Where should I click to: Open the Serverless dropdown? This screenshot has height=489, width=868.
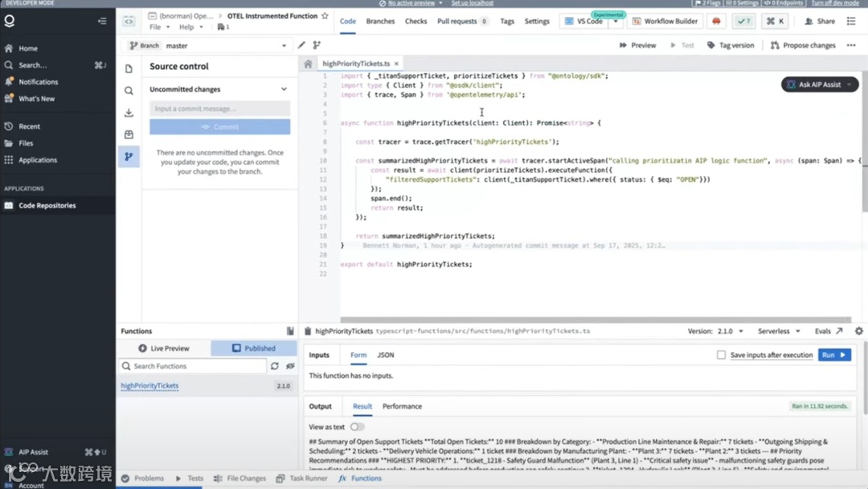pos(779,331)
